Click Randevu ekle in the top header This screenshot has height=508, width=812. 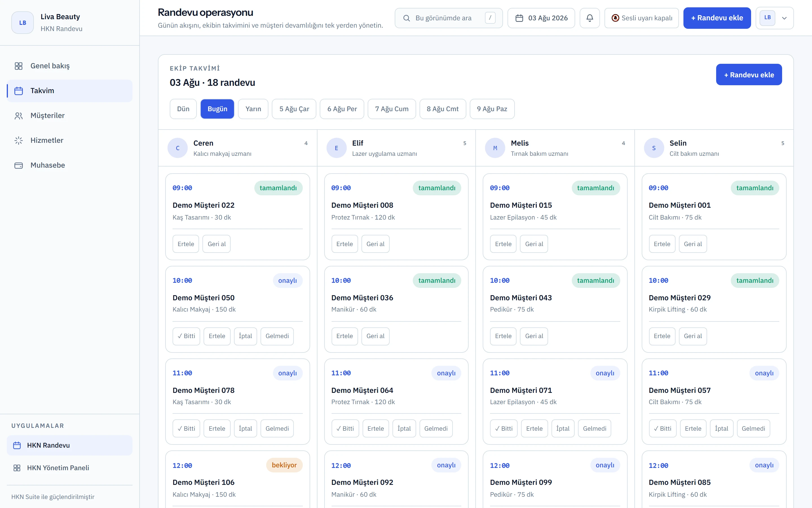click(717, 18)
